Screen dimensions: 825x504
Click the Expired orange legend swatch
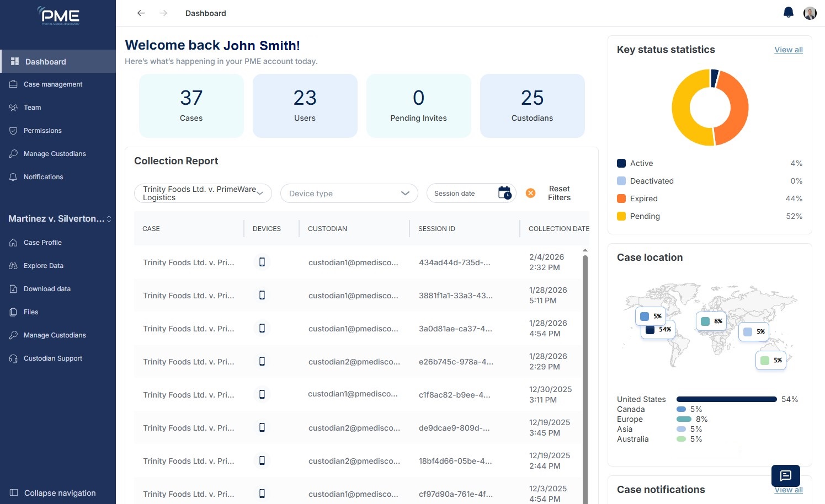tap(621, 199)
